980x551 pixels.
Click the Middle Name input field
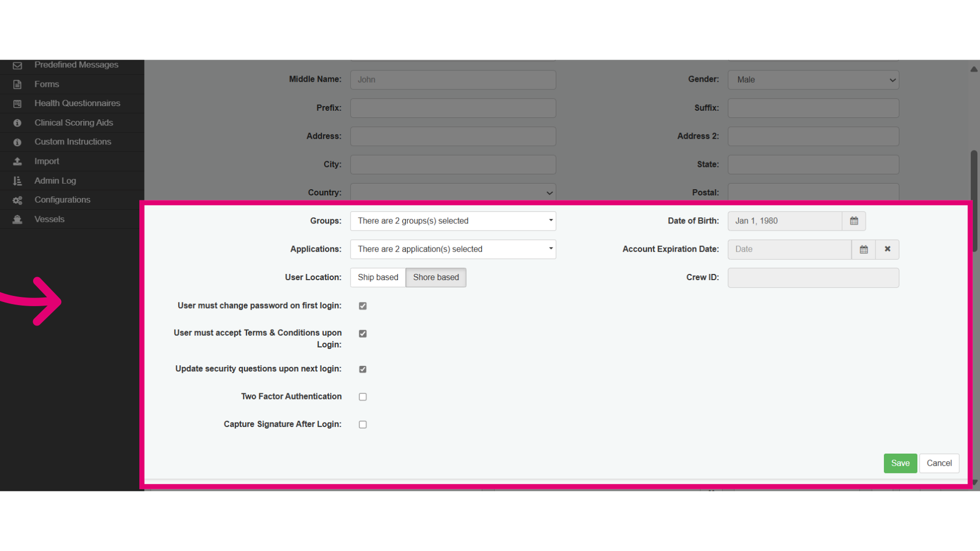point(453,80)
